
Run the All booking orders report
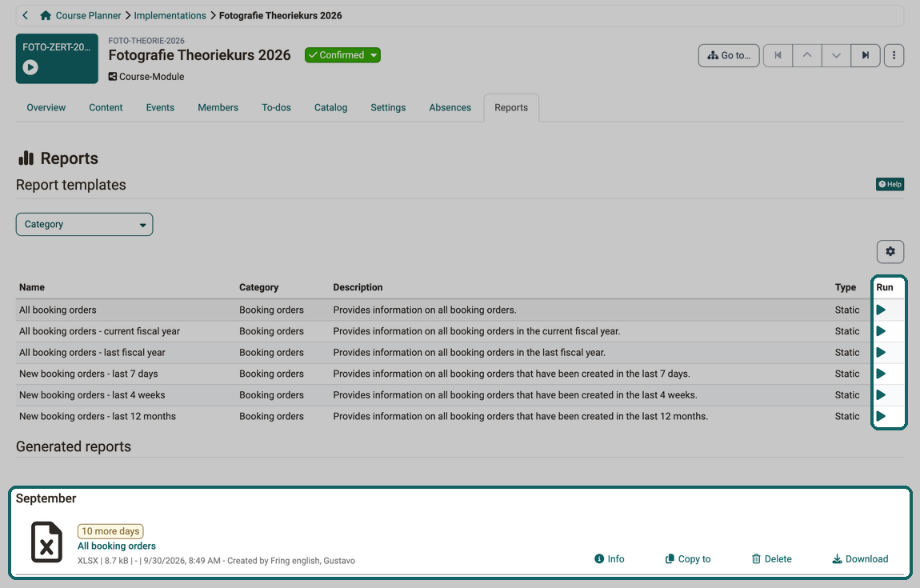(x=881, y=310)
